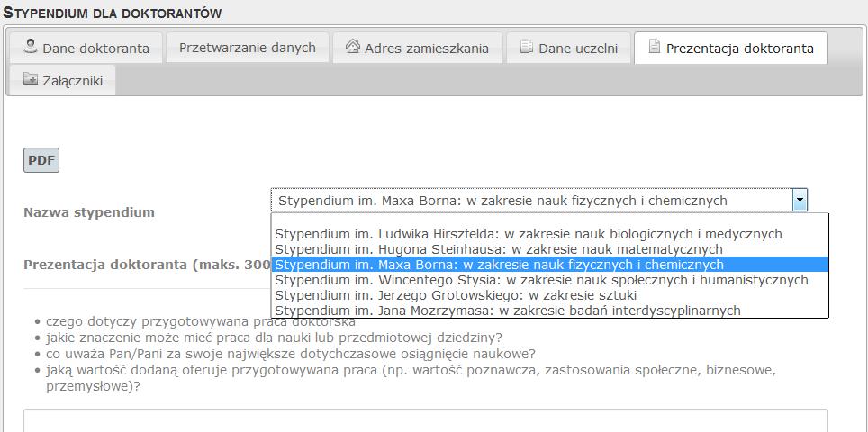Click the 'Stypendium dla doktorantów' page title
Screen dimensions: 868x432
pos(113,13)
